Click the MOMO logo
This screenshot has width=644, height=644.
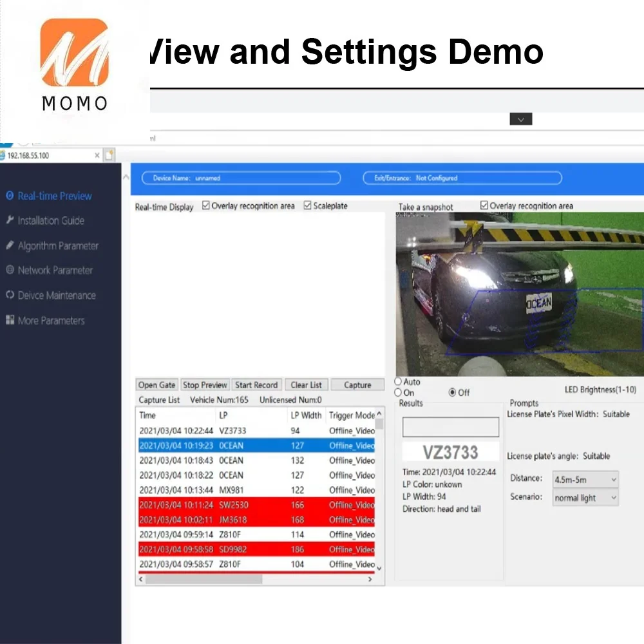(x=74, y=65)
